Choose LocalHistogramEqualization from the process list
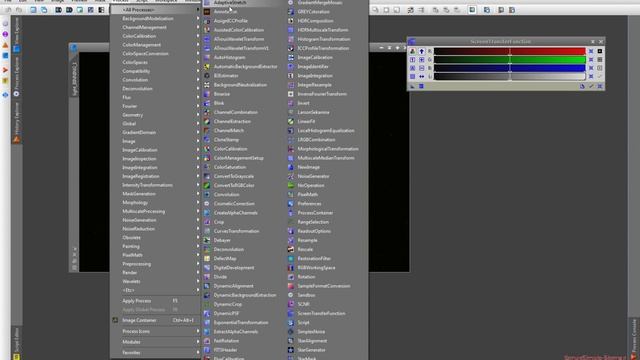The image size is (640, 360). 326,131
